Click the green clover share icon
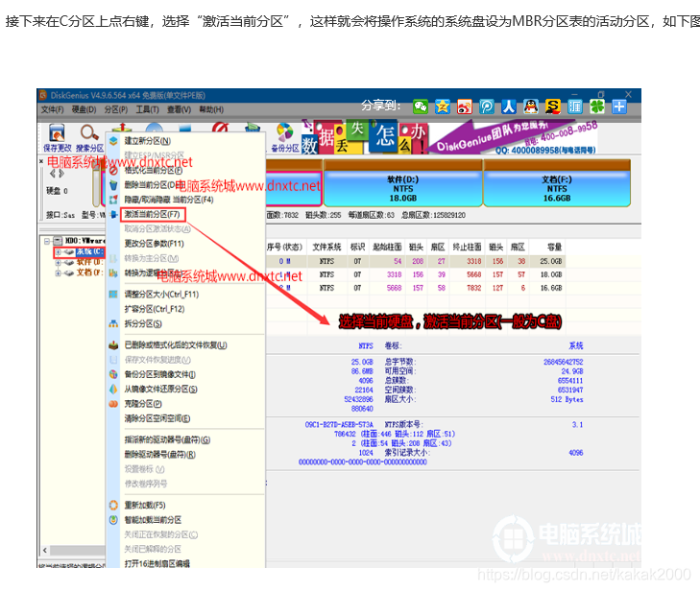 click(x=597, y=107)
